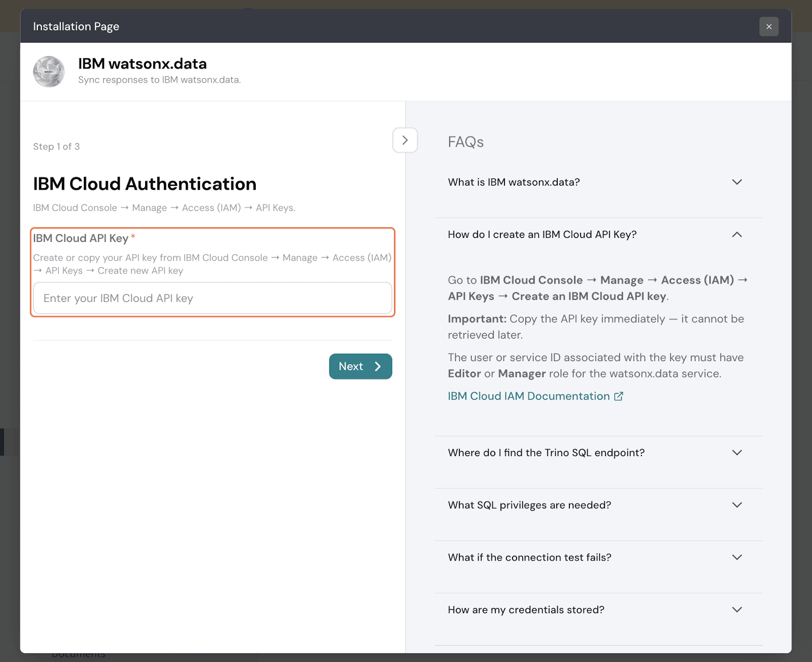Open 'What if the connection test fails?' question

coord(529,557)
